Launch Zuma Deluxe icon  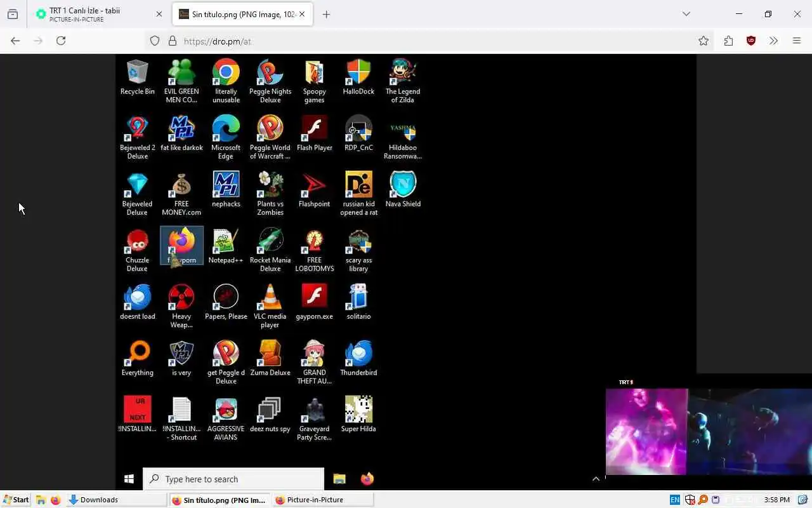(270, 359)
